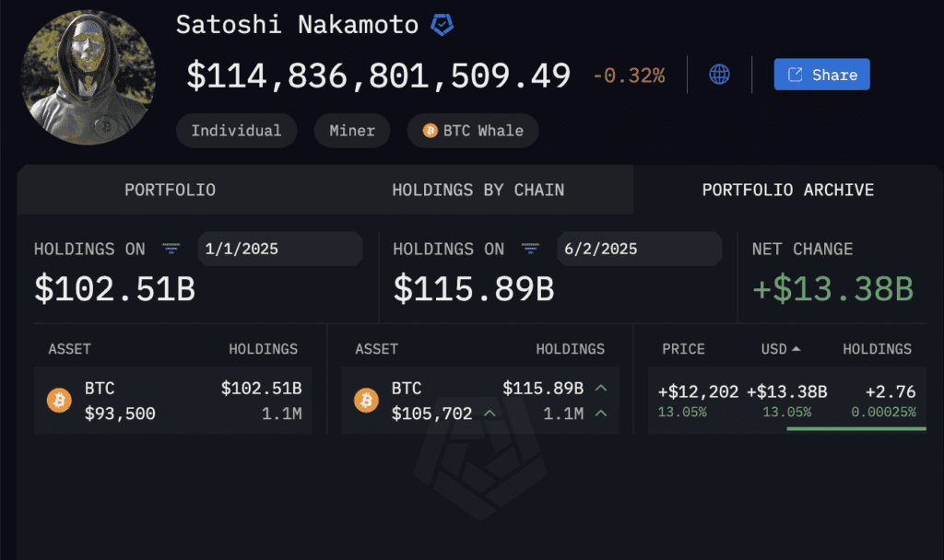Sort by the Price column header
The image size is (944, 560).
click(683, 349)
